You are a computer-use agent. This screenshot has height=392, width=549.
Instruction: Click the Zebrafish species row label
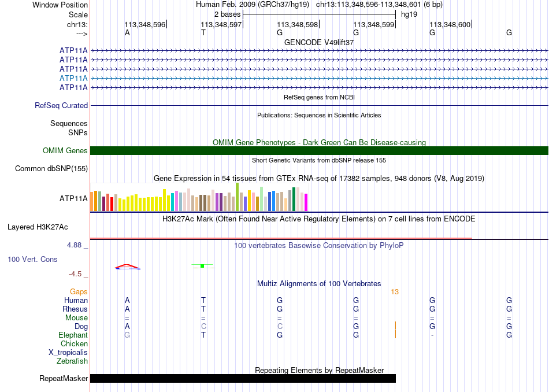[x=72, y=361]
